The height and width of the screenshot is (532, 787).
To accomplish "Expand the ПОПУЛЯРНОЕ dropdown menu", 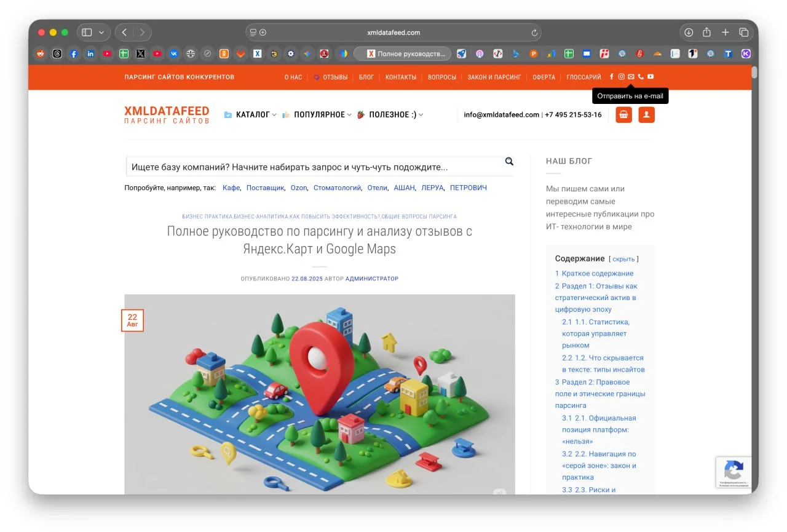I will pyautogui.click(x=319, y=115).
